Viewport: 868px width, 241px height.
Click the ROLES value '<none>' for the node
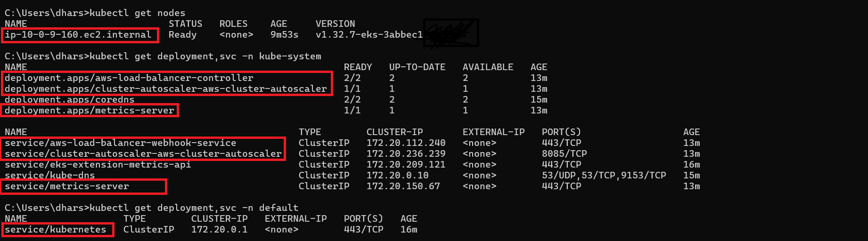pyautogui.click(x=236, y=35)
